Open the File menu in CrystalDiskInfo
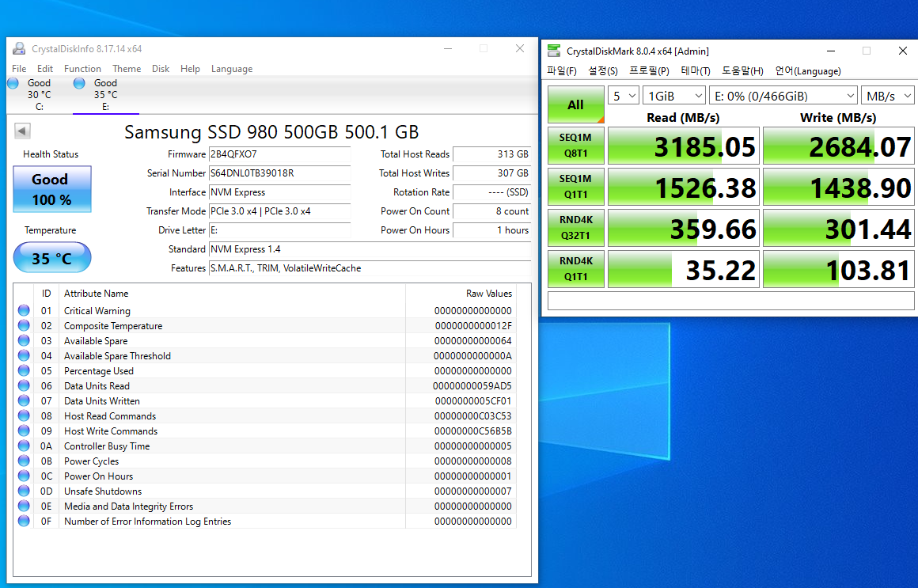918x588 pixels. pos(19,69)
